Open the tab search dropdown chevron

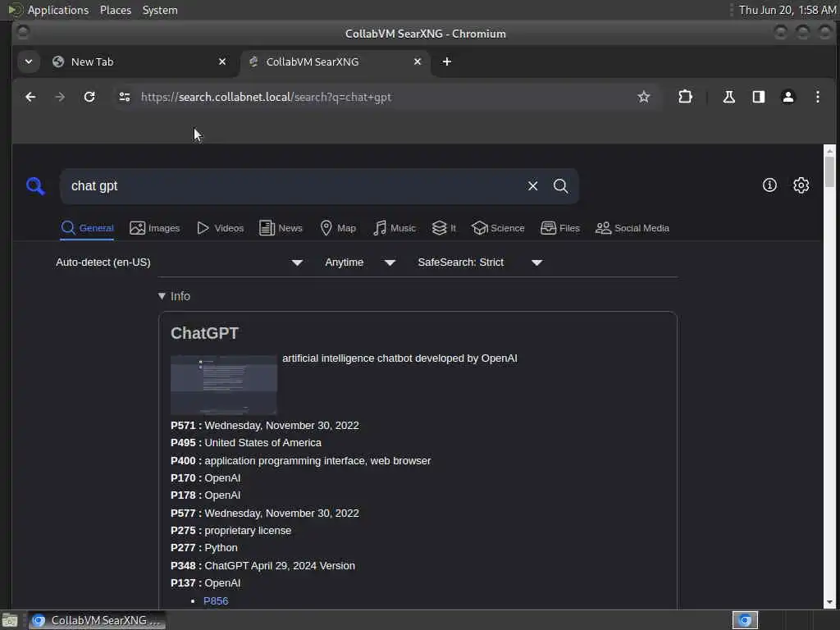(29, 62)
